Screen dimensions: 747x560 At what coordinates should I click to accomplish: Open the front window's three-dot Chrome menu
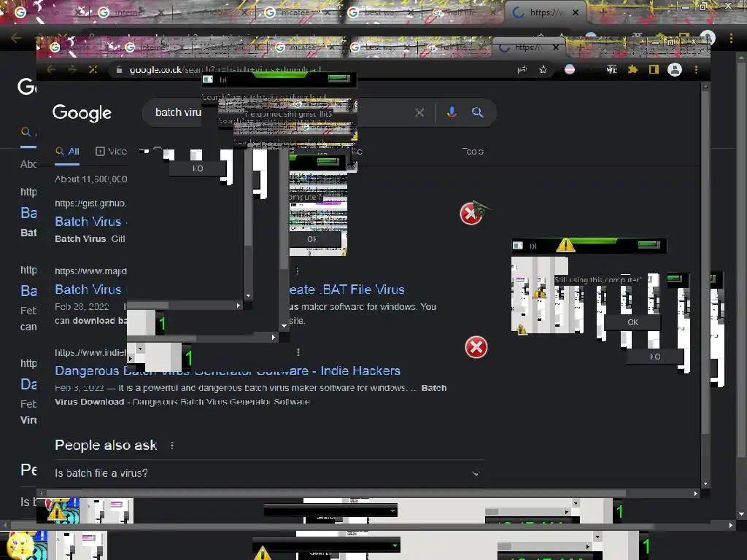pos(696,70)
